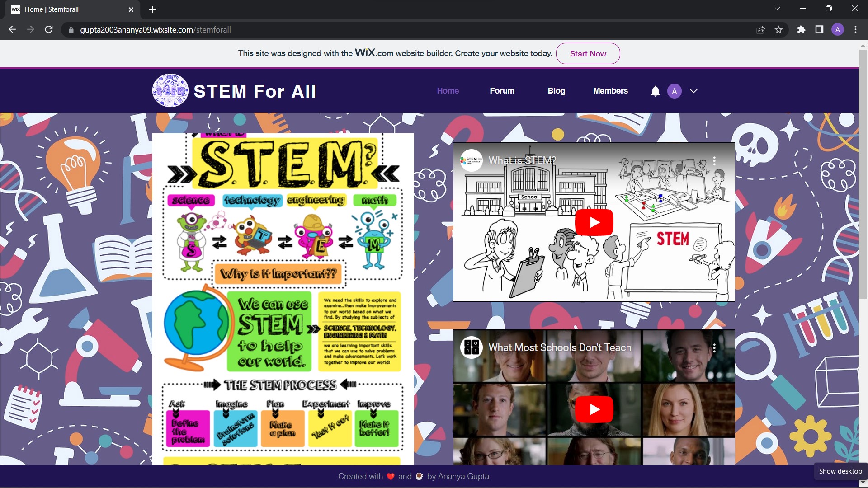The height and width of the screenshot is (488, 868).
Task: Play What Most Schools Don't Teach video
Action: click(594, 409)
